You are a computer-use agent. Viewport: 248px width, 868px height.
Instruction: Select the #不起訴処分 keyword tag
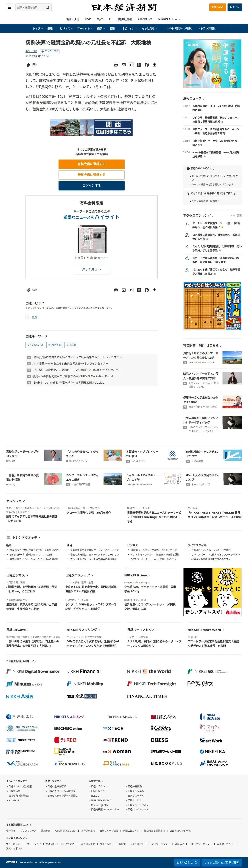coord(35,345)
